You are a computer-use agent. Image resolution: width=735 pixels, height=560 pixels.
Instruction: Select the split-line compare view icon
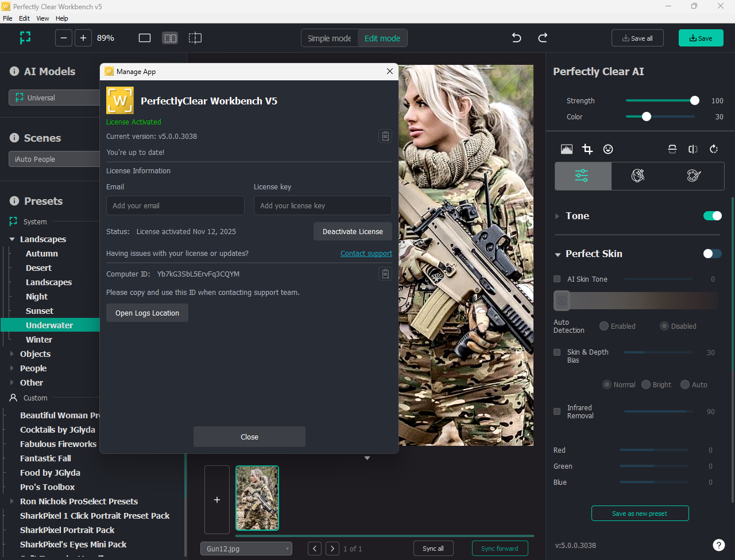[195, 38]
